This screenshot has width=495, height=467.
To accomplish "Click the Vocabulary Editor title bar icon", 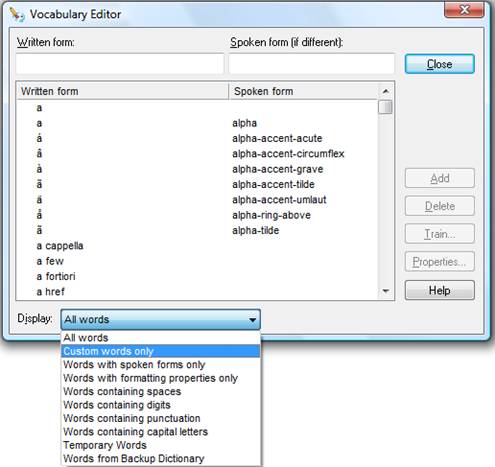I will click(x=17, y=15).
